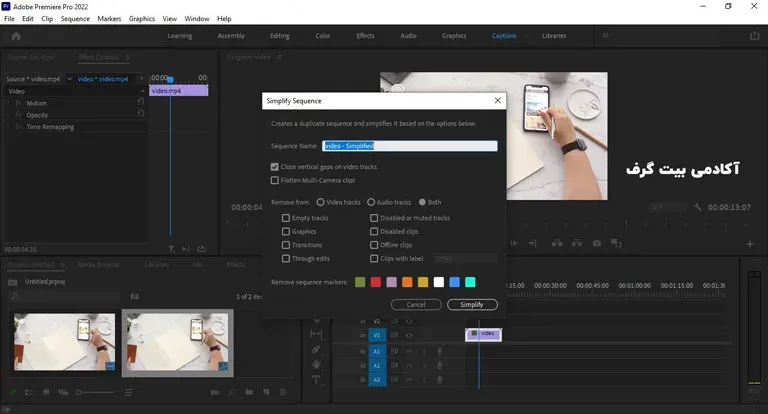Open the Source video.mp4 dropdown arrow
The height and width of the screenshot is (414, 768).
tap(69, 79)
